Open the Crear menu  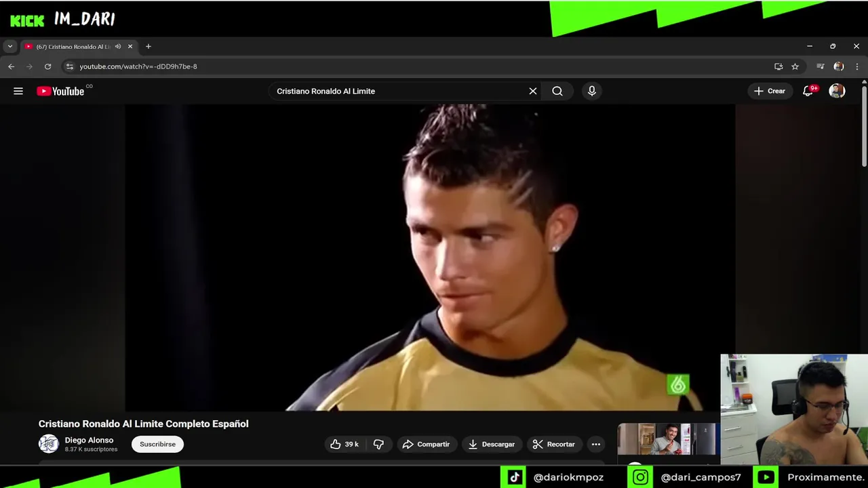coord(770,91)
